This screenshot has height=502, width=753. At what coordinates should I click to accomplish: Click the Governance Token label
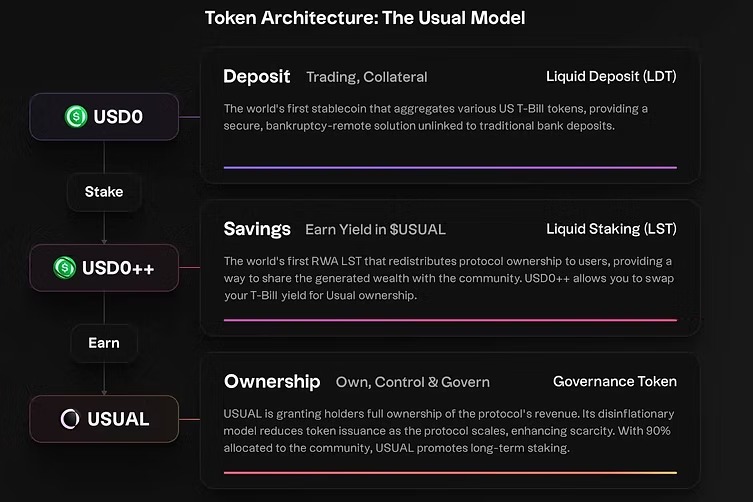click(614, 381)
